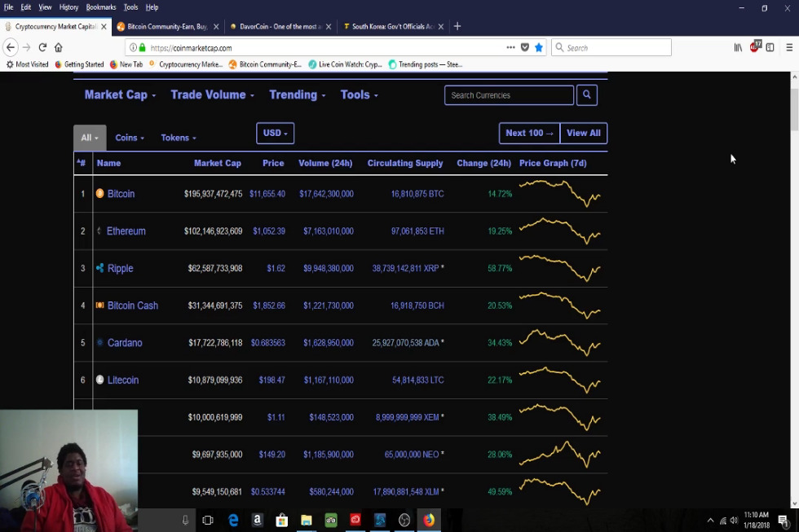Click the Search Currencies input field

(509, 95)
